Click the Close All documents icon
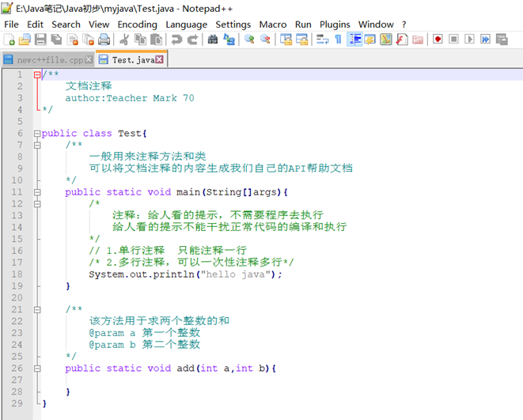Image resolution: width=523 pixels, height=420 pixels. point(89,40)
